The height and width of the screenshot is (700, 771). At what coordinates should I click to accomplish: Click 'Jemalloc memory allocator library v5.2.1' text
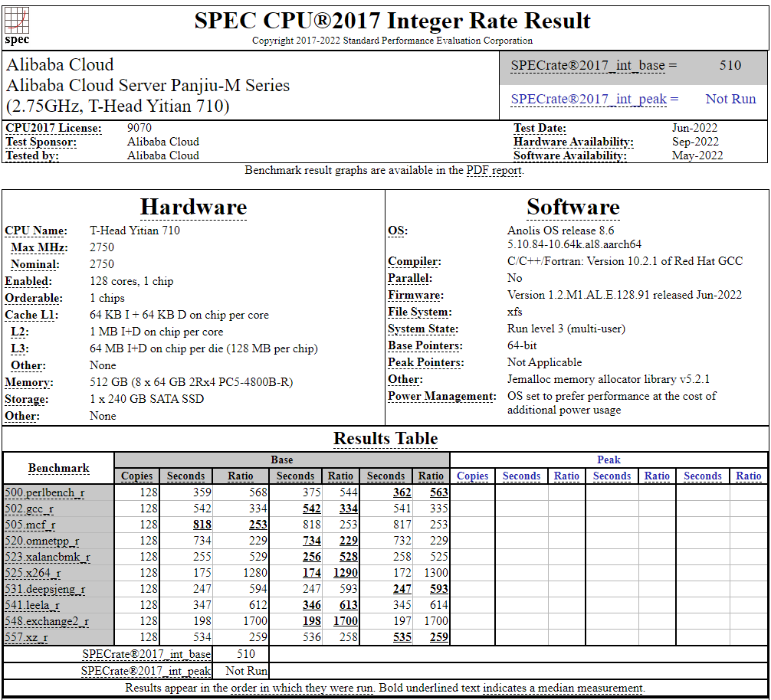(609, 379)
